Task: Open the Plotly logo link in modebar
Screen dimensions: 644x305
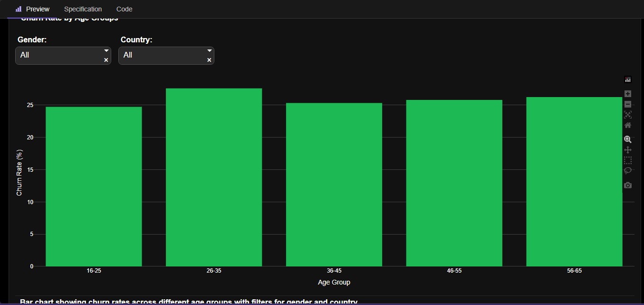Action: click(627, 80)
